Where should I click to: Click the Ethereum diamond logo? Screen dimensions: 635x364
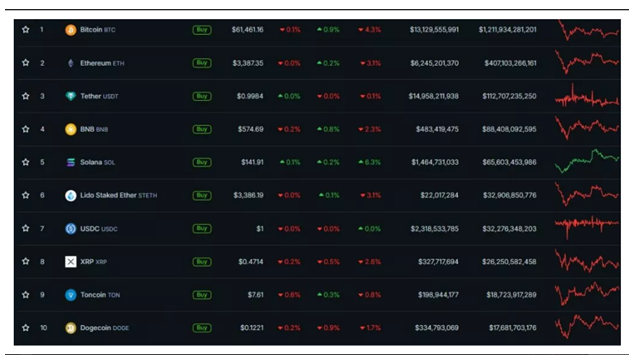pyautogui.click(x=70, y=63)
